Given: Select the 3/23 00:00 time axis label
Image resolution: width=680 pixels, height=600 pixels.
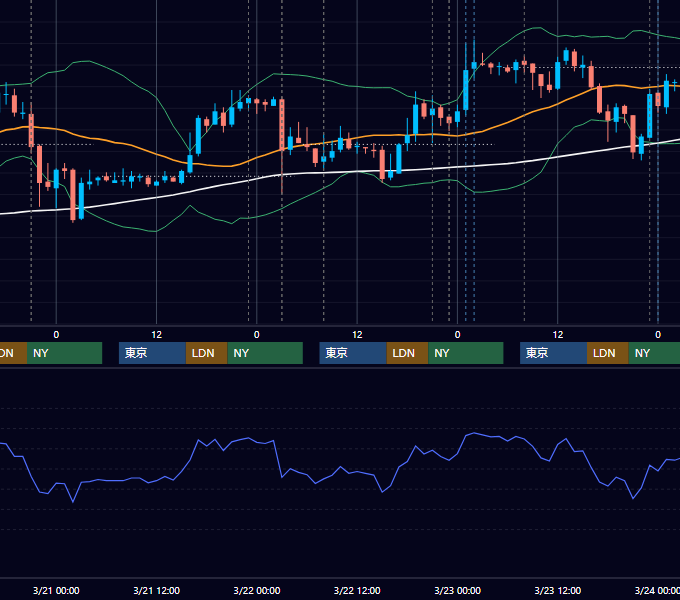Looking at the screenshot, I should (457, 590).
